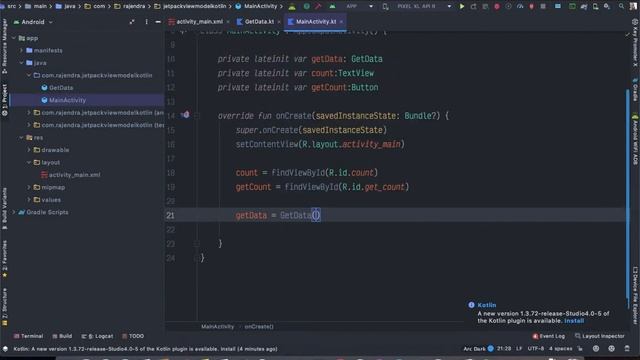The width and height of the screenshot is (640, 360).
Task: Run the app with the green play icon
Action: (x=462, y=7)
